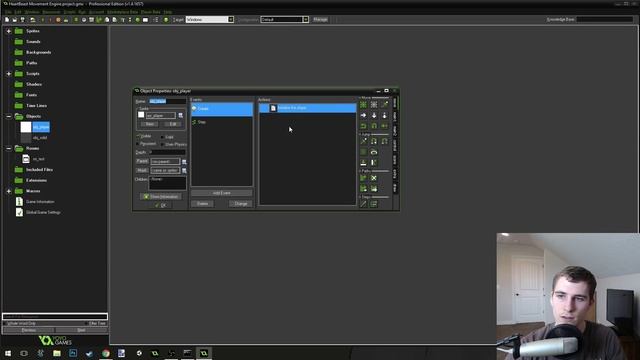Viewport: 640px width, 360px height.
Task: Select the Move Fixed action icon
Action: click(x=363, y=105)
